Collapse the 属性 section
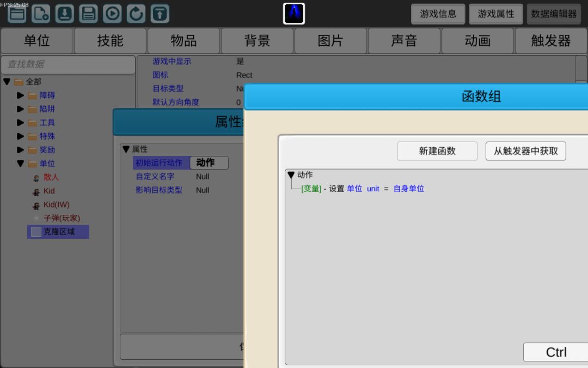This screenshot has height=368, width=588. coord(126,149)
